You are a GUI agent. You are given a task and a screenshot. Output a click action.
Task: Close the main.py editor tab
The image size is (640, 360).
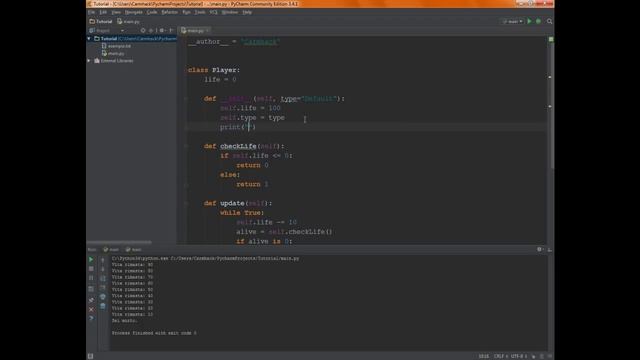pos(208,31)
